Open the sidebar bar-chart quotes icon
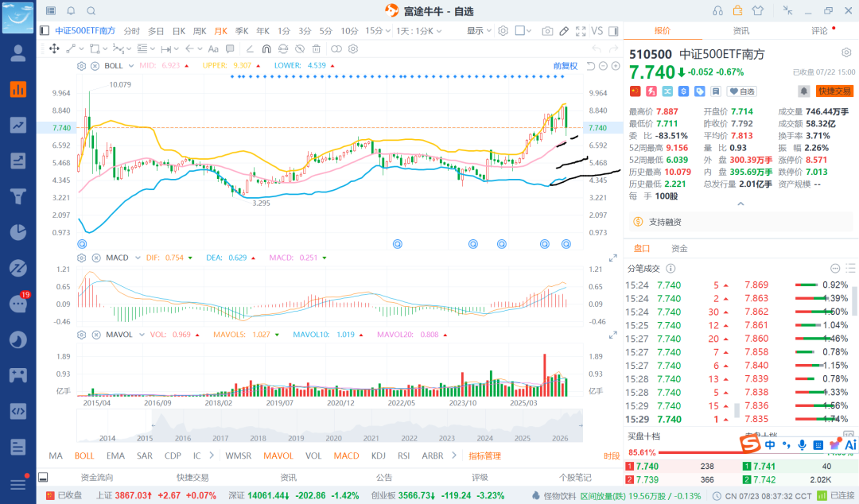Image resolution: width=859 pixels, height=504 pixels. [18, 89]
